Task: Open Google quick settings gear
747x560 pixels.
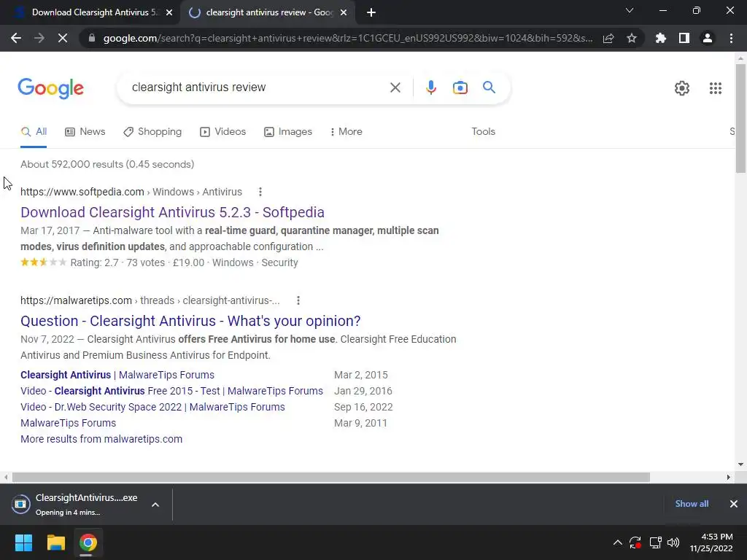Action: point(682,88)
